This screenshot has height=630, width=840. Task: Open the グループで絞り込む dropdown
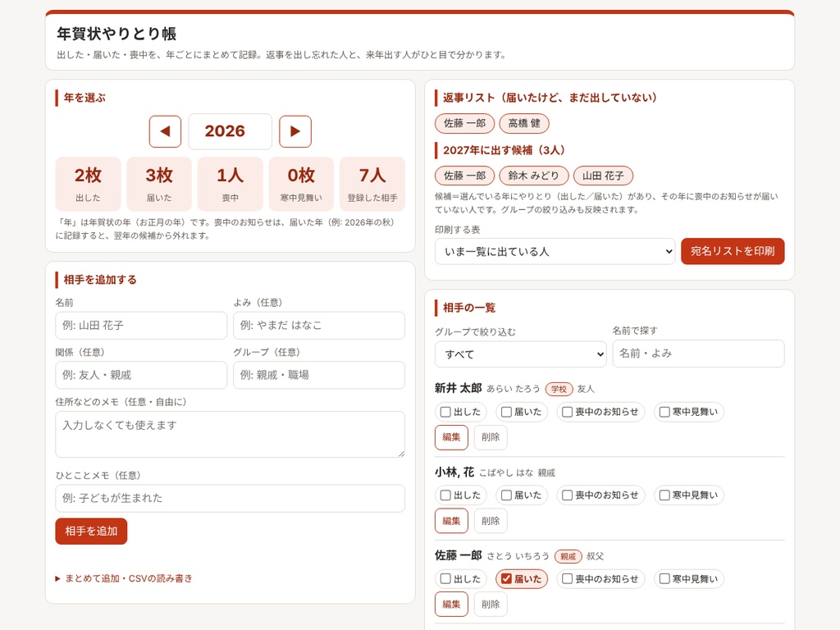520,354
